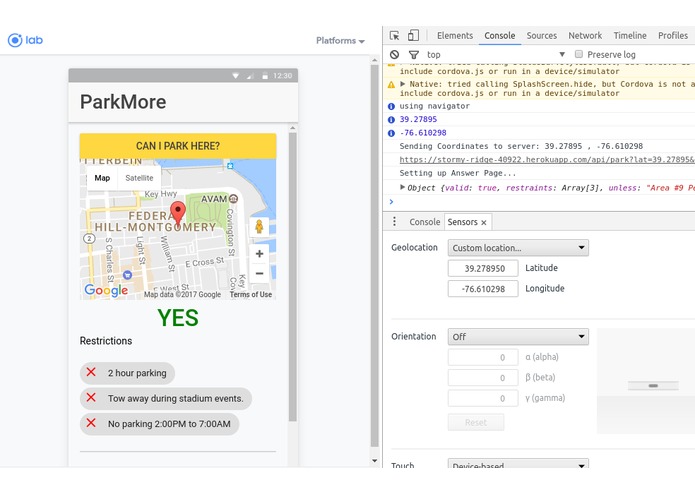The width and height of the screenshot is (695, 494).
Task: Click the AVAM museum marker icon
Action: point(233,199)
